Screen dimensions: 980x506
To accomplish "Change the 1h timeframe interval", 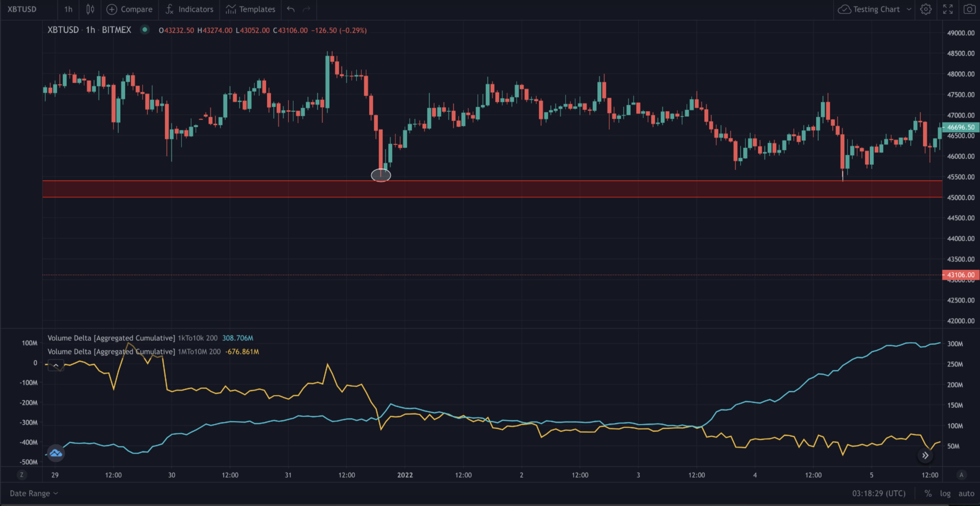I will pos(68,9).
